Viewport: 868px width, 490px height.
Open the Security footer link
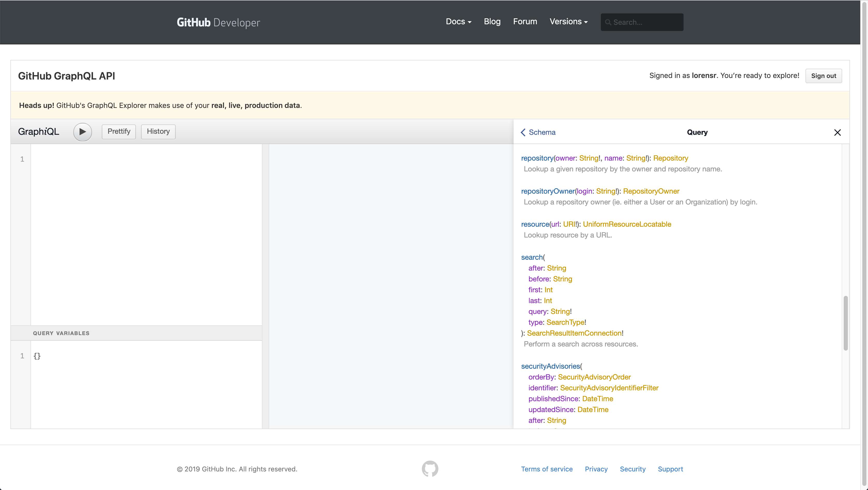[632, 469]
